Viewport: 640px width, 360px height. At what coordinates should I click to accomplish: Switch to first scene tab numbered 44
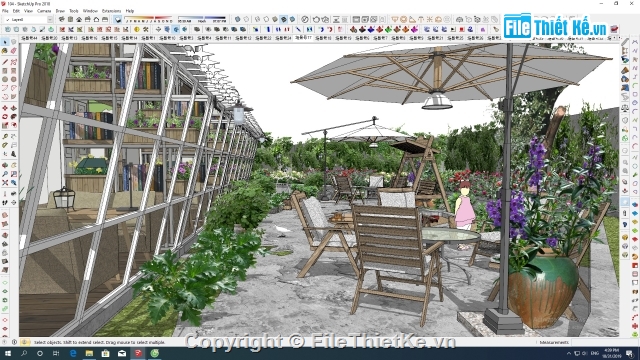[29, 38]
